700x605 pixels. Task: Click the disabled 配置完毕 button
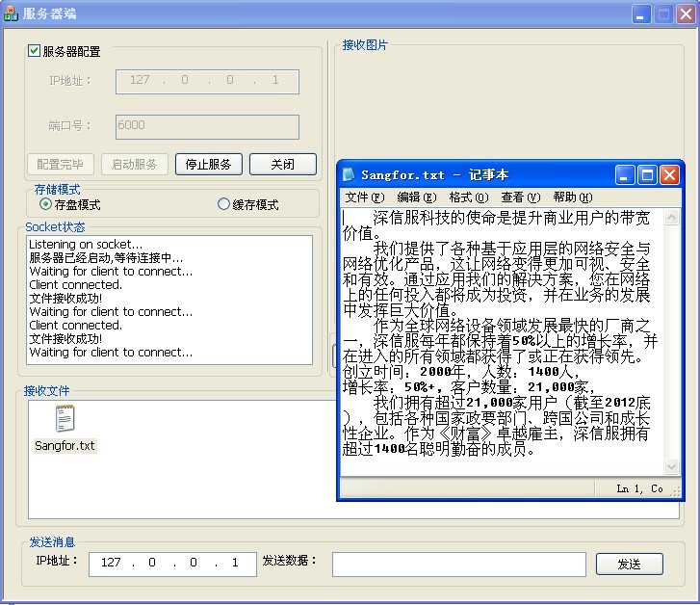coord(61,165)
